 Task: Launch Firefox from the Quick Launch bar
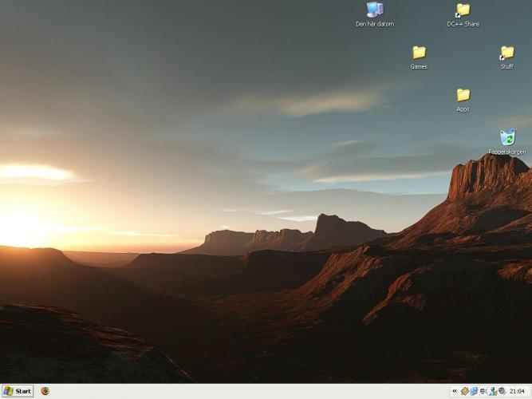pos(45,391)
